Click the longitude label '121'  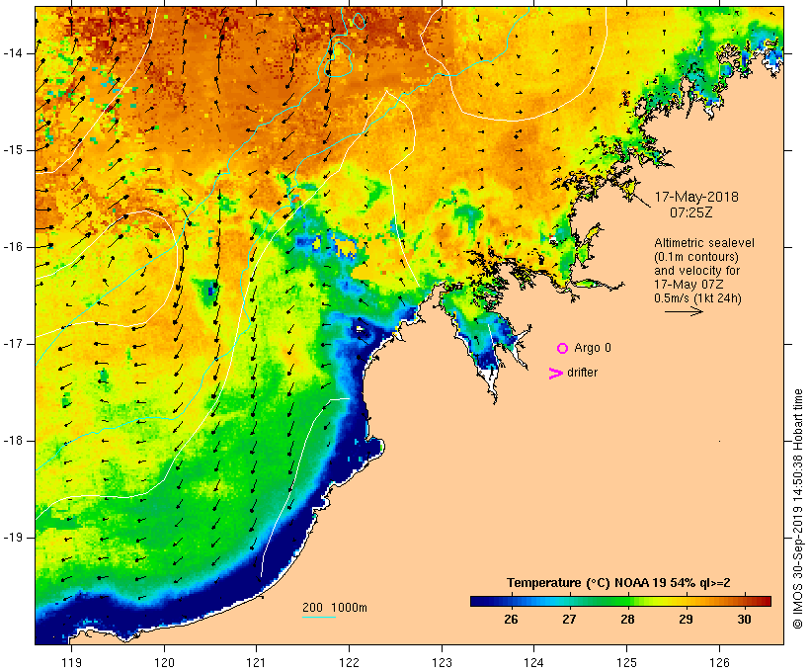click(x=256, y=662)
